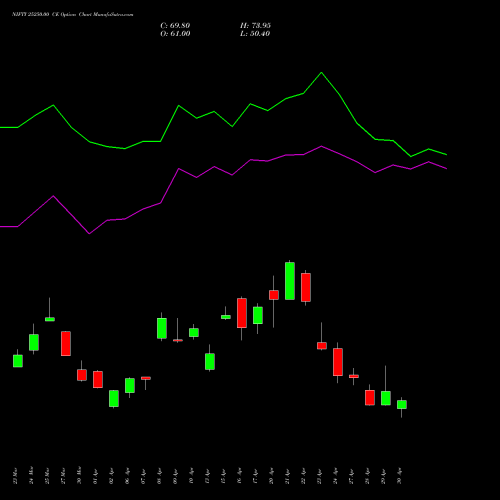The image size is (500, 500).
Task: Click the peak of the green line
Action: click(321, 72)
